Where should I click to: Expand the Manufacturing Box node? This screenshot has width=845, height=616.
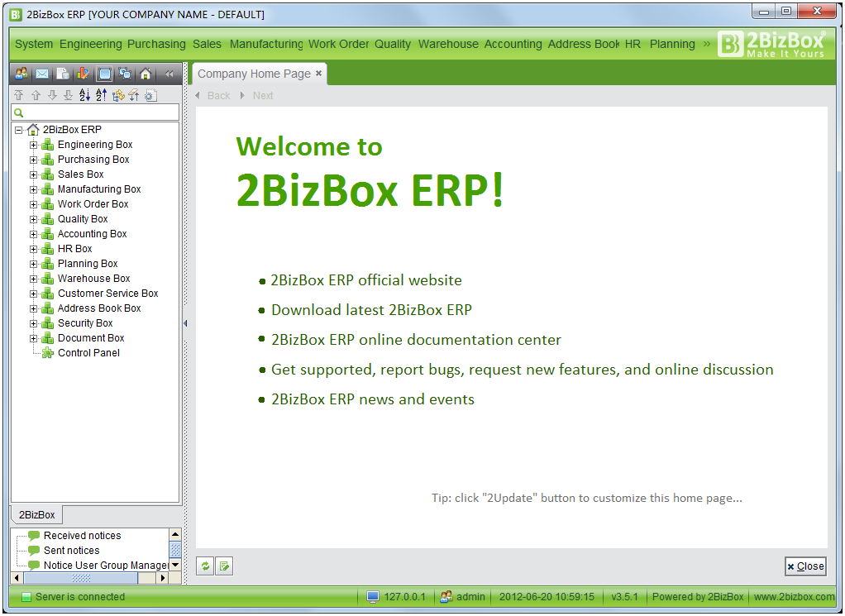[x=33, y=189]
